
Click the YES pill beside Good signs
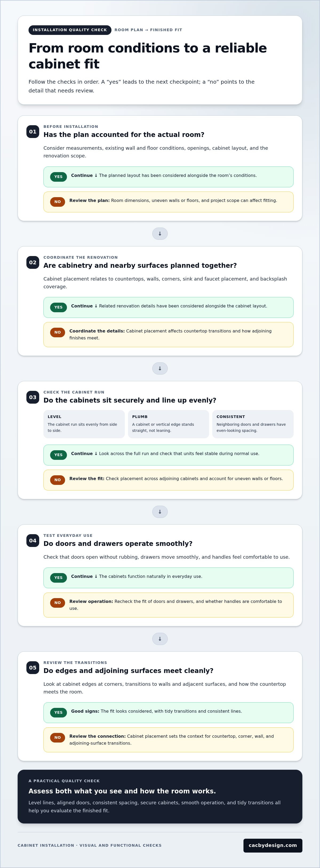pos(58,712)
